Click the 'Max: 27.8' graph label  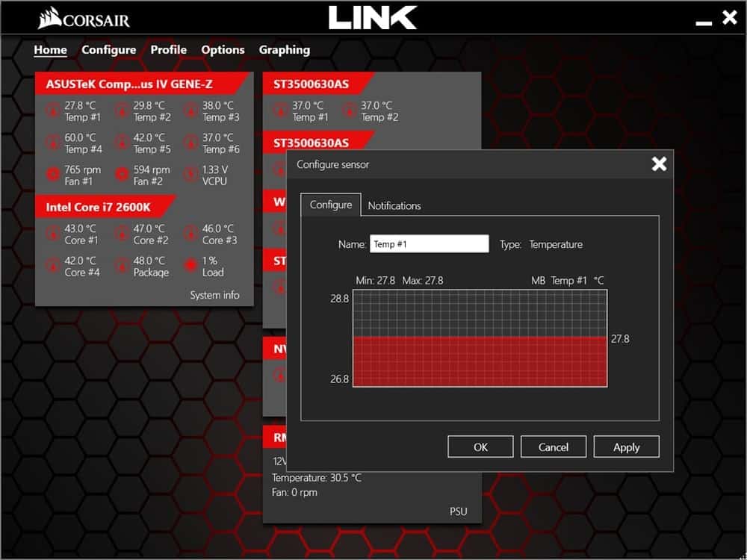coord(423,281)
